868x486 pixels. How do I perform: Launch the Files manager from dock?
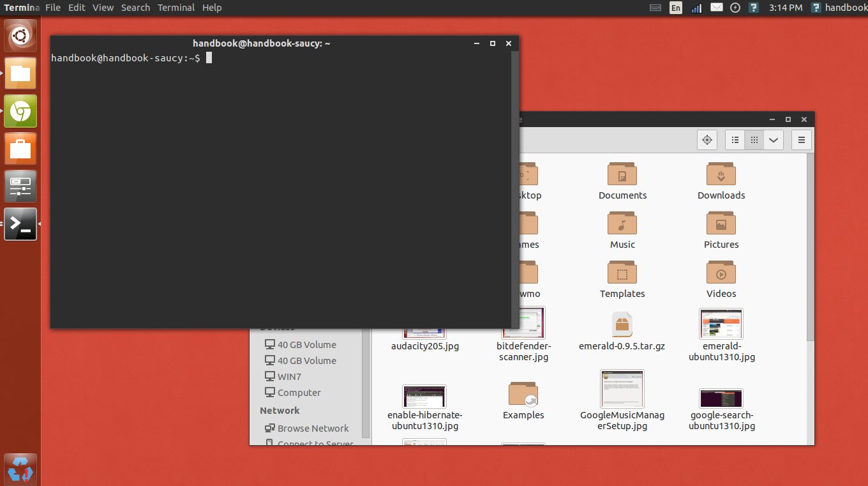click(x=20, y=73)
